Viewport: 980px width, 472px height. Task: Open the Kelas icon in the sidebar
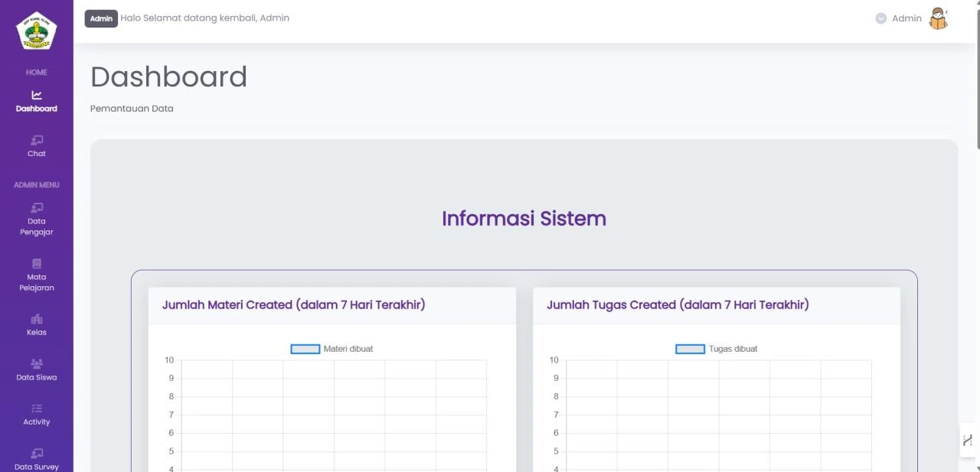(x=37, y=319)
